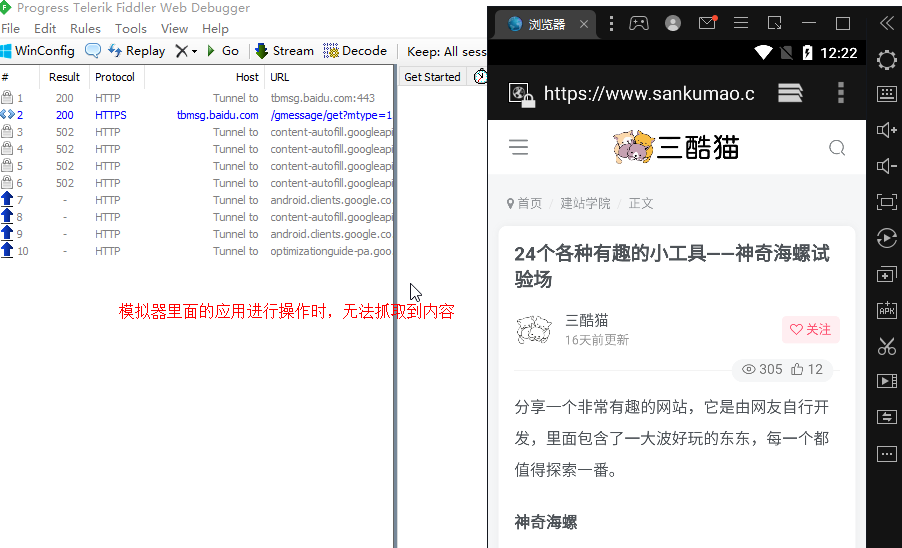This screenshot has width=902, height=548.
Task: Open the browser three-dot overflow menu
Action: coord(840,93)
